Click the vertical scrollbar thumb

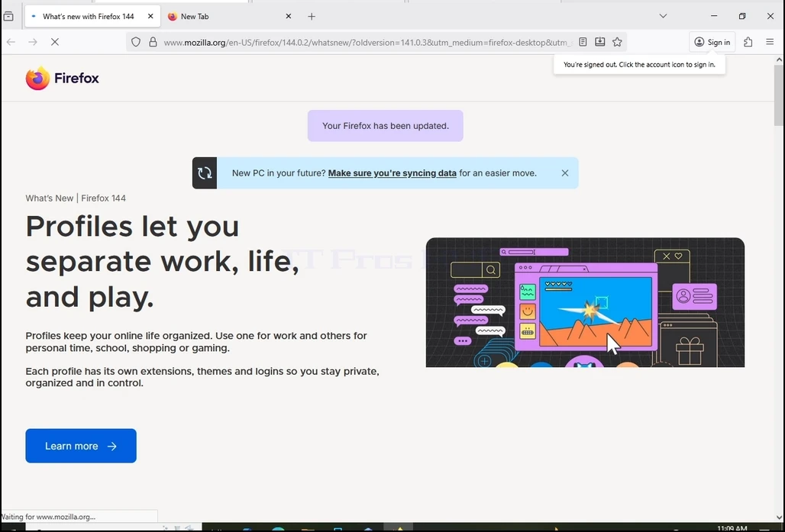tap(779, 95)
